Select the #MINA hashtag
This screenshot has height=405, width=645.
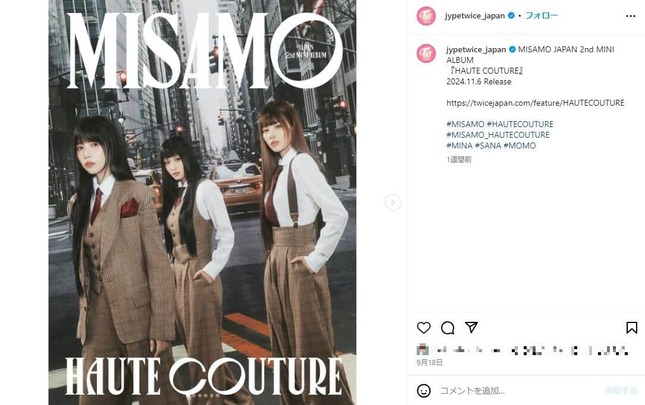point(459,145)
